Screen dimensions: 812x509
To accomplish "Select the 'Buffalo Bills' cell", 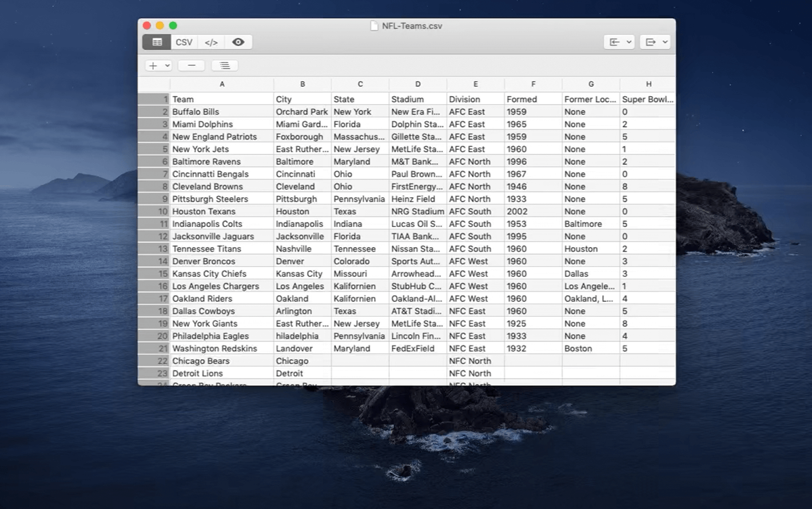I will [x=222, y=112].
